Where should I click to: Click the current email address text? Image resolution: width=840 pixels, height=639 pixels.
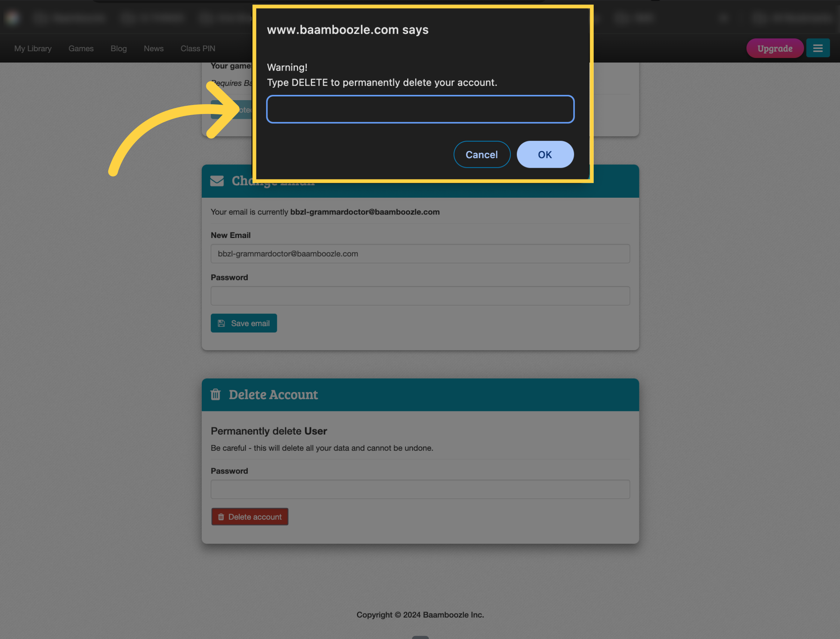[365, 212]
